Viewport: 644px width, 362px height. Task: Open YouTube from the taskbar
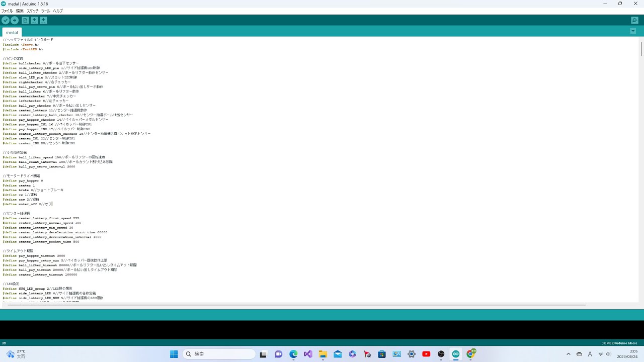426,354
